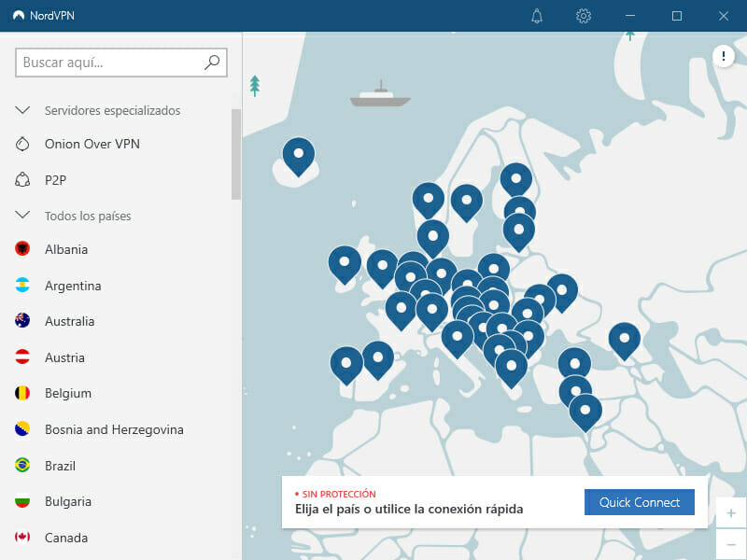Click the server list scrollbar thumb

pyautogui.click(x=236, y=154)
